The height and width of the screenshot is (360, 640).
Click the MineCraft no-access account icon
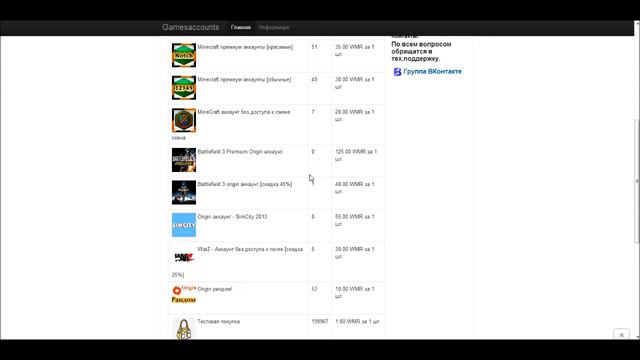coord(184,120)
